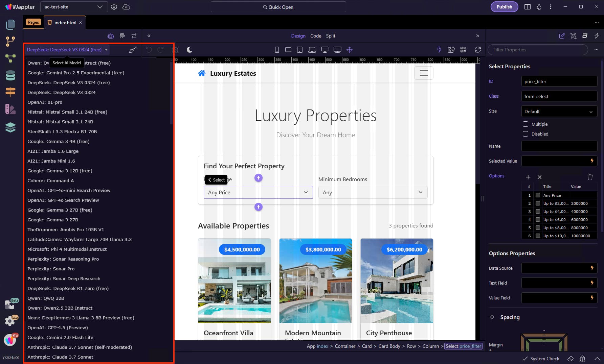Check the option row 4 checkbox
Screen dimensions: 604x364
click(x=538, y=220)
